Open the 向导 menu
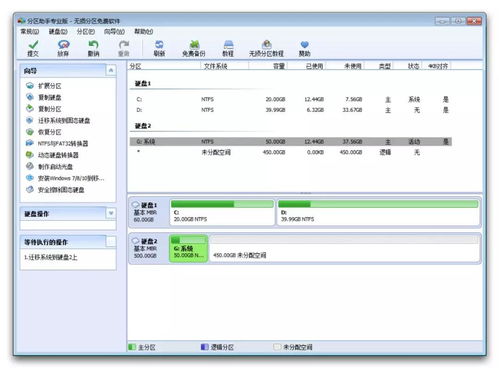This screenshot has height=368, width=499. coord(114,31)
